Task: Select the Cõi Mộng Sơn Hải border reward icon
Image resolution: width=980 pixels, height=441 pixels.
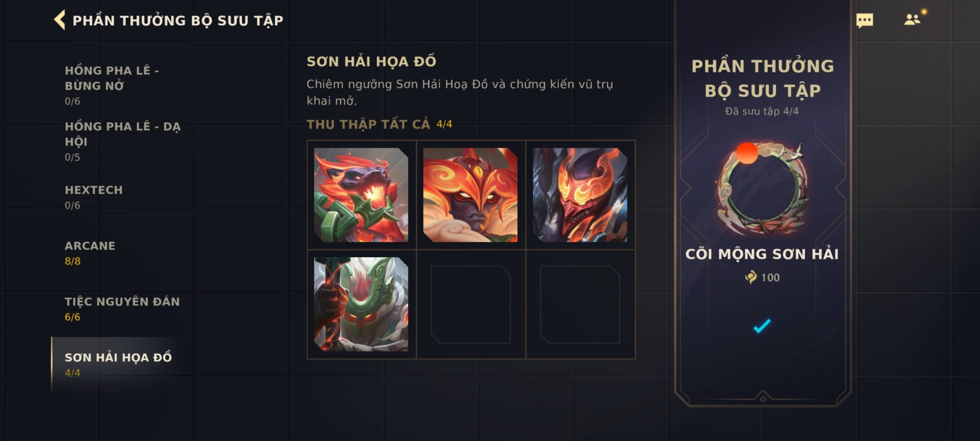Action: [762, 189]
